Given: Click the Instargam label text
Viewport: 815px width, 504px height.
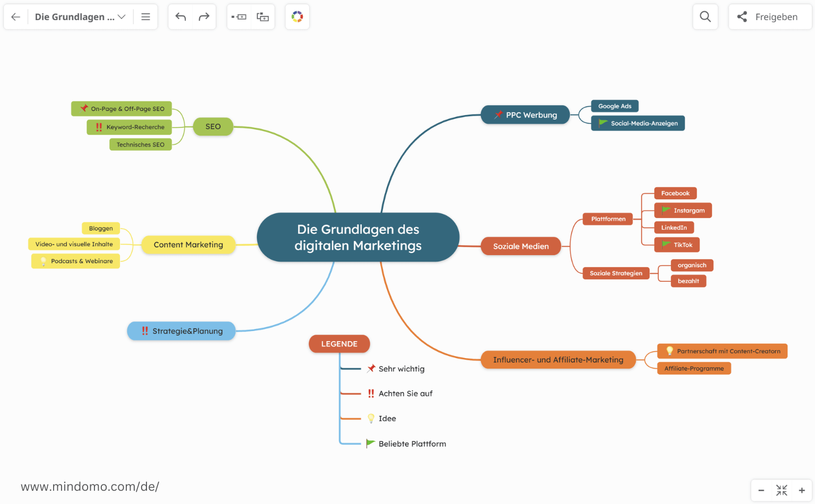Looking at the screenshot, I should (x=689, y=210).
